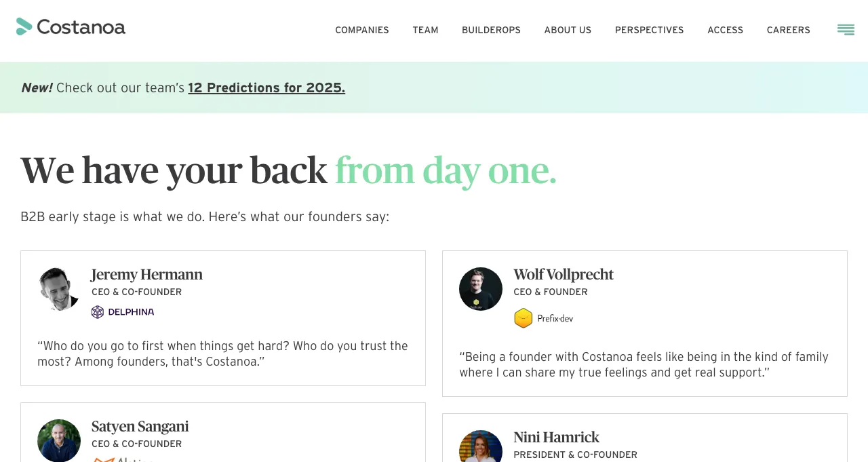Viewport: 868px width, 462px height.
Task: Click the Prefix.dev company logo
Action: 544,318
